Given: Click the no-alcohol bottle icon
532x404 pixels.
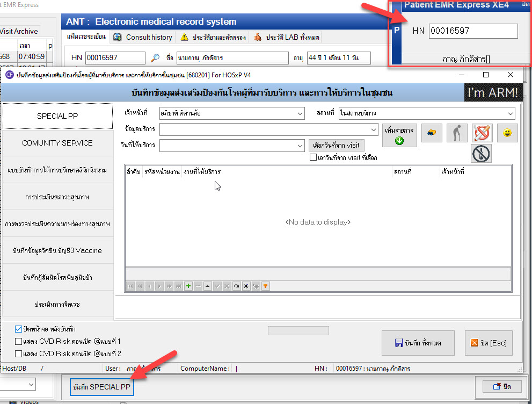Looking at the screenshot, I should point(481,154).
